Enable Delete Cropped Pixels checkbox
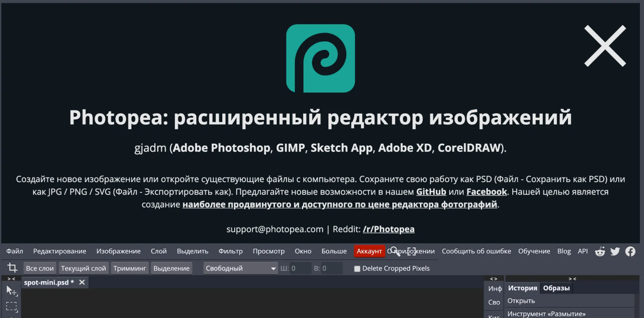 357,269
